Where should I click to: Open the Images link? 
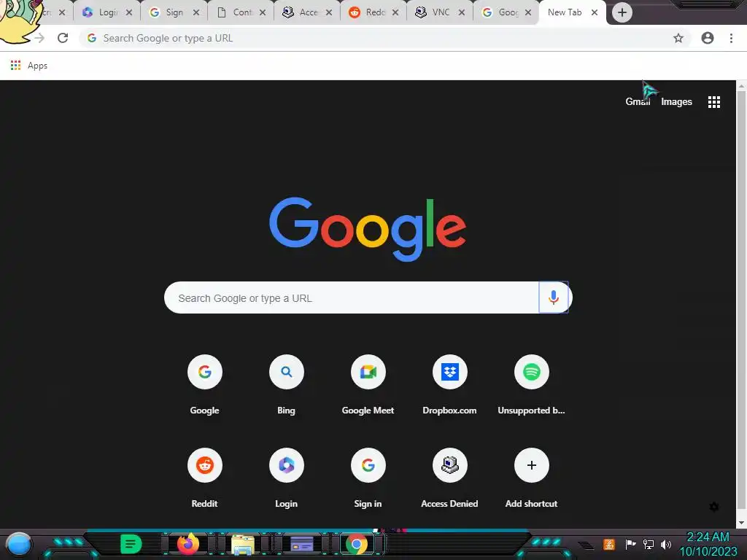tap(676, 101)
